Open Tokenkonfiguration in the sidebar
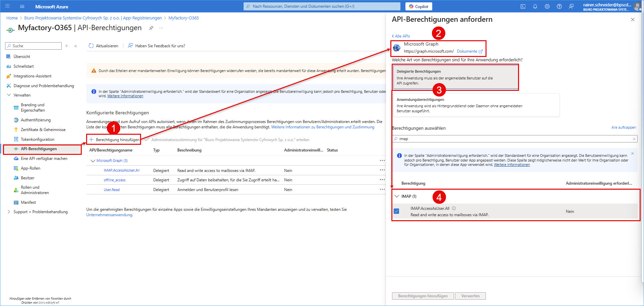644x306 pixels. tap(38, 139)
